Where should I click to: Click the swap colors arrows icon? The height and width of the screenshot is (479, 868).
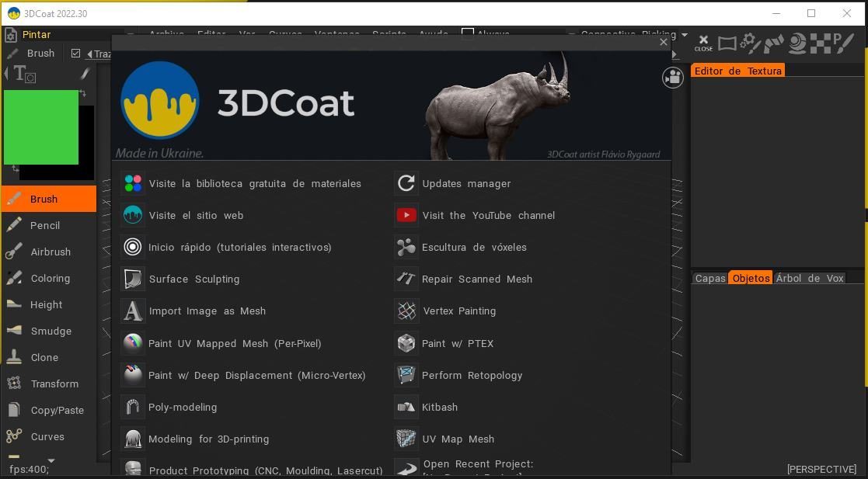(83, 93)
